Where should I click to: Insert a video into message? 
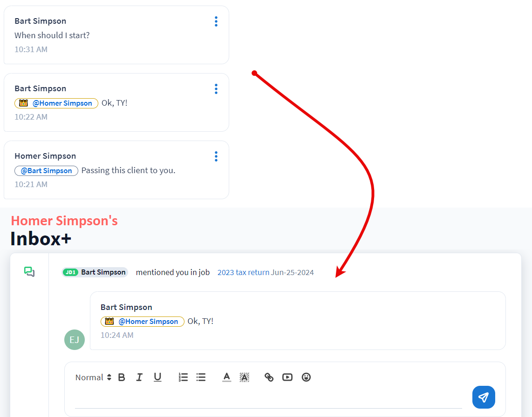287,377
